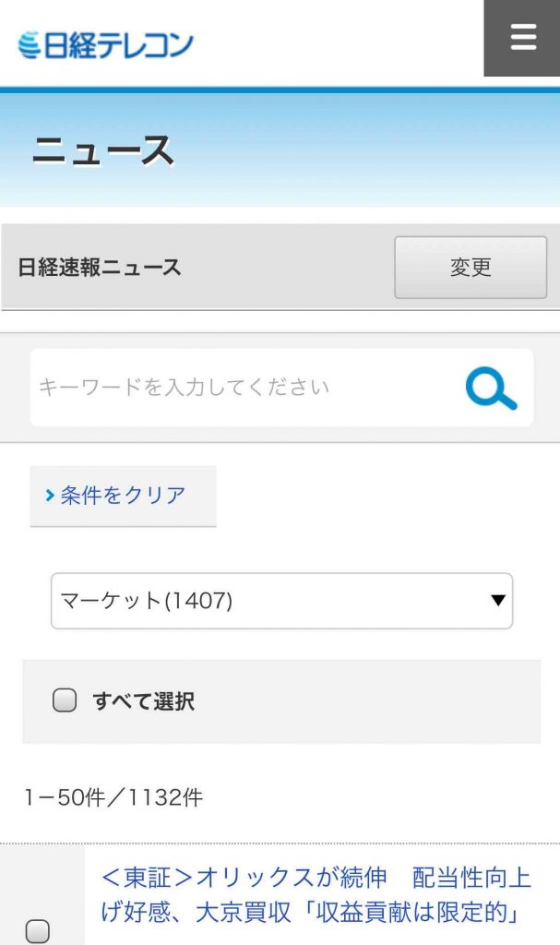
Task: Expand the マーケット(1407) category dropdown
Action: tap(281, 601)
